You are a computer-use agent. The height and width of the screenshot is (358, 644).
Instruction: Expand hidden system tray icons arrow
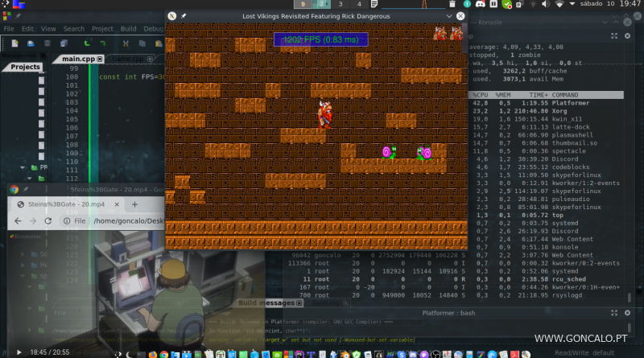pos(572,4)
